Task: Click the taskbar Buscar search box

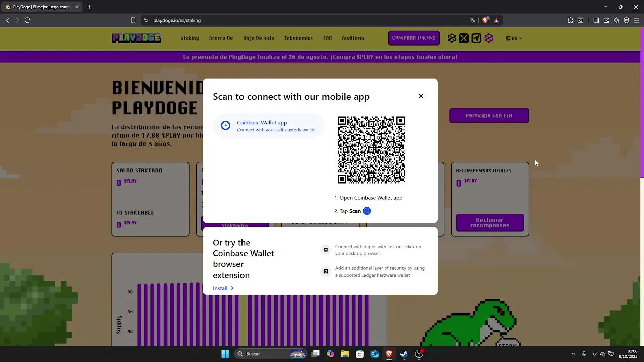Action: [271, 354]
